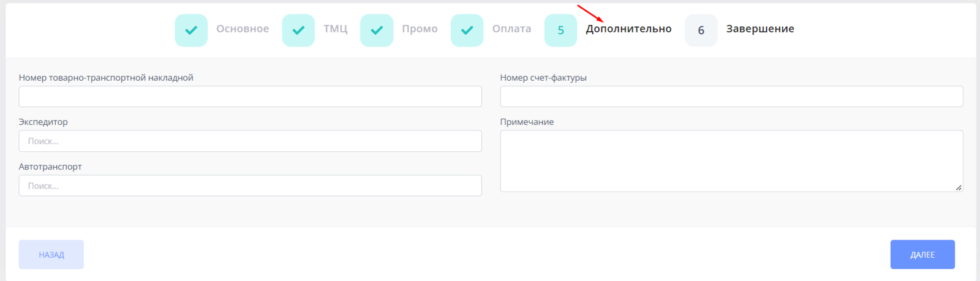This screenshot has width=980, height=281.
Task: Focus the Номер счет-фактуры input field
Action: pyautogui.click(x=731, y=97)
